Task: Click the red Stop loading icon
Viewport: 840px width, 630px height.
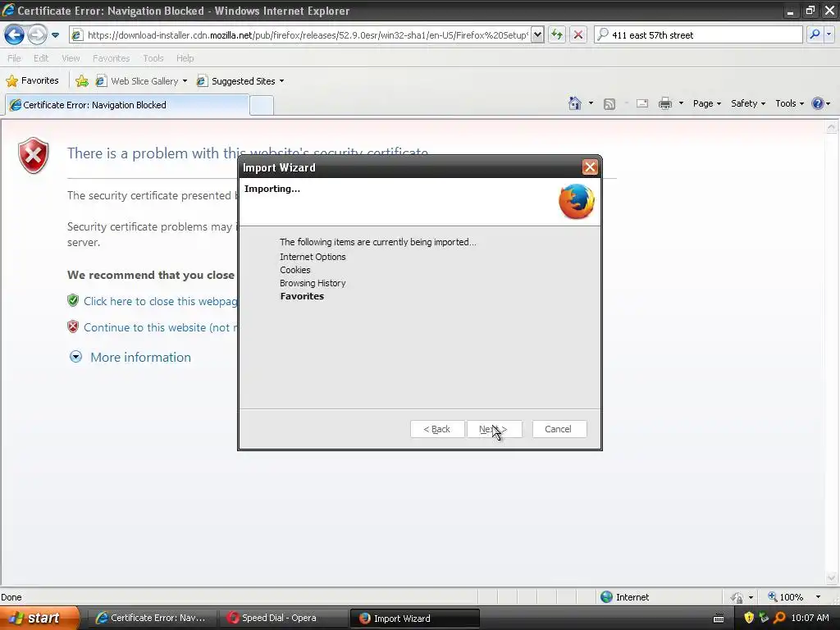Action: [x=578, y=35]
